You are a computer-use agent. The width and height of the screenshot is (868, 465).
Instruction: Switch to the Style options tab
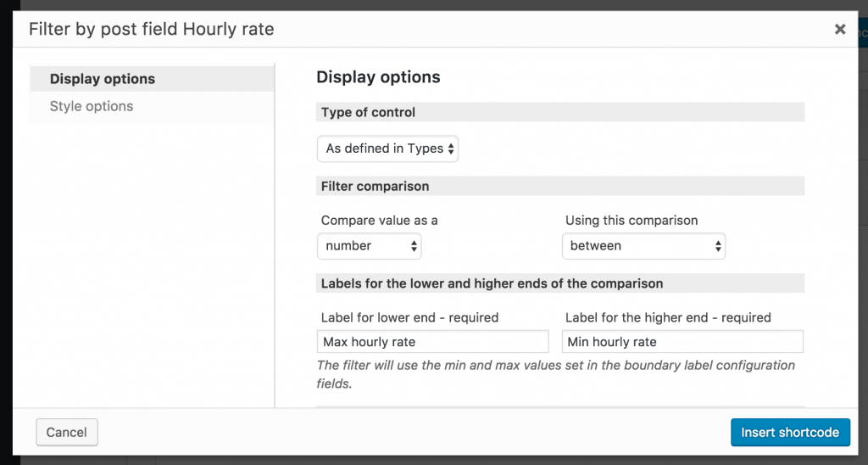click(x=152, y=106)
